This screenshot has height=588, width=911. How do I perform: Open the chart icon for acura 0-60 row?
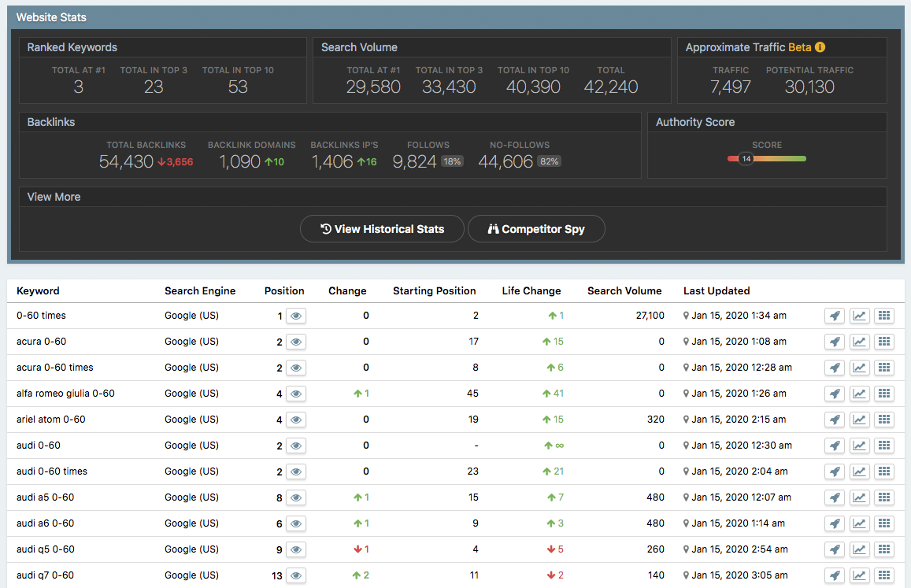point(859,342)
